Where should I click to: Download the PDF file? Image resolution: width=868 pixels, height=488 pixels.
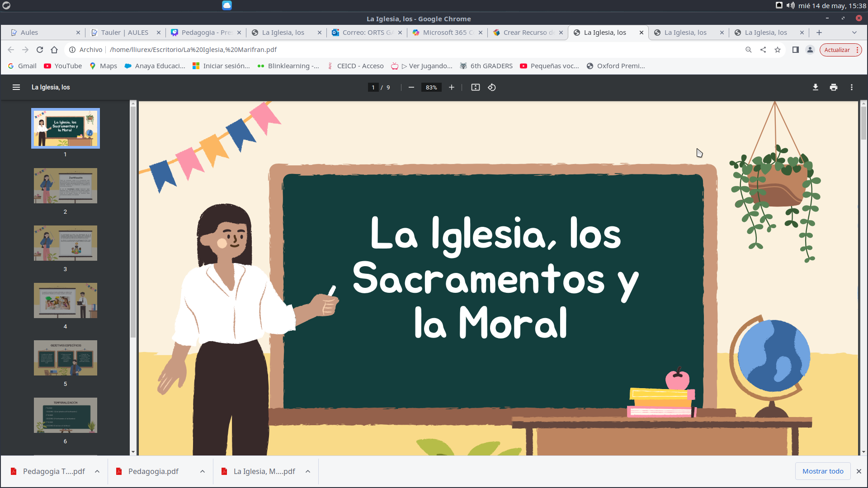click(816, 87)
